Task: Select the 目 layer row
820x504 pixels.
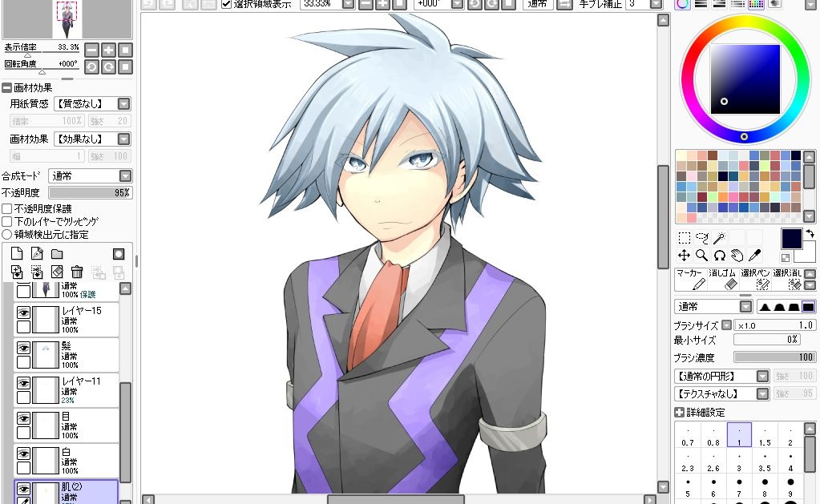Action: click(x=67, y=425)
